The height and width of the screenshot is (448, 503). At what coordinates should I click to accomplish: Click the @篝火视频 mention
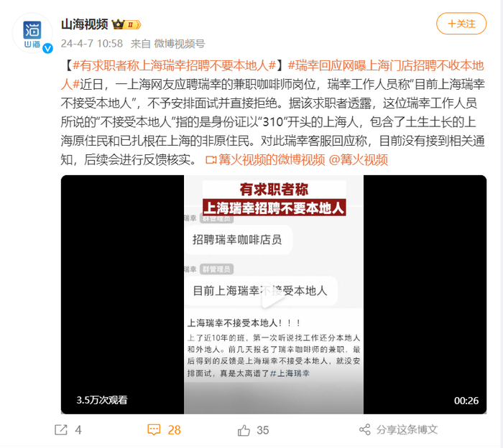point(359,159)
